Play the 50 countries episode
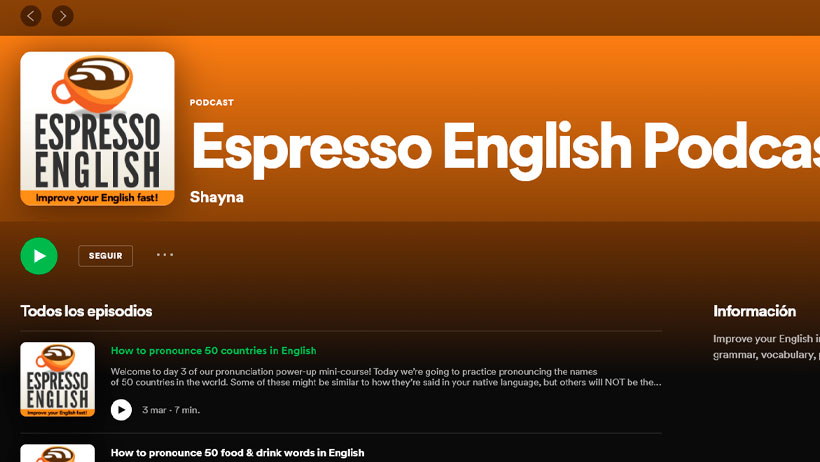The width and height of the screenshot is (820, 462). tap(121, 410)
